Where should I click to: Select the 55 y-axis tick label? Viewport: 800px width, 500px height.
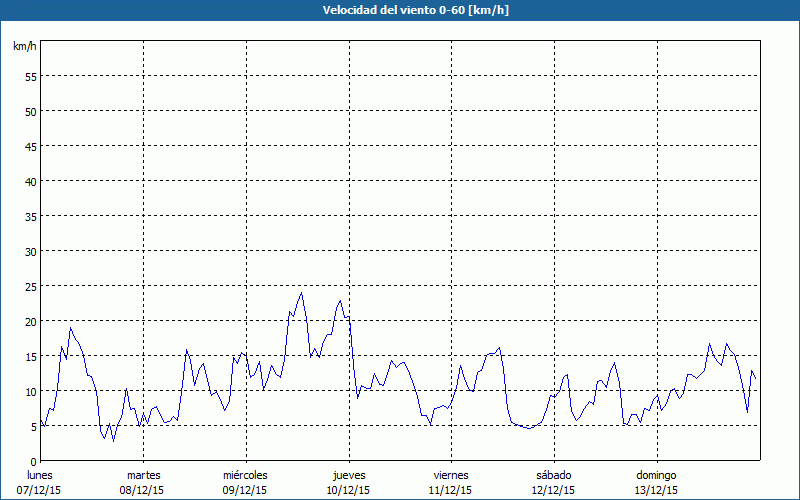[x=30, y=76]
